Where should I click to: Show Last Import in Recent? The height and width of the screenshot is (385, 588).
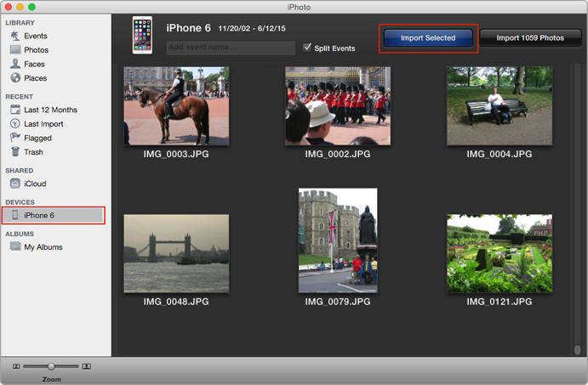[x=43, y=123]
